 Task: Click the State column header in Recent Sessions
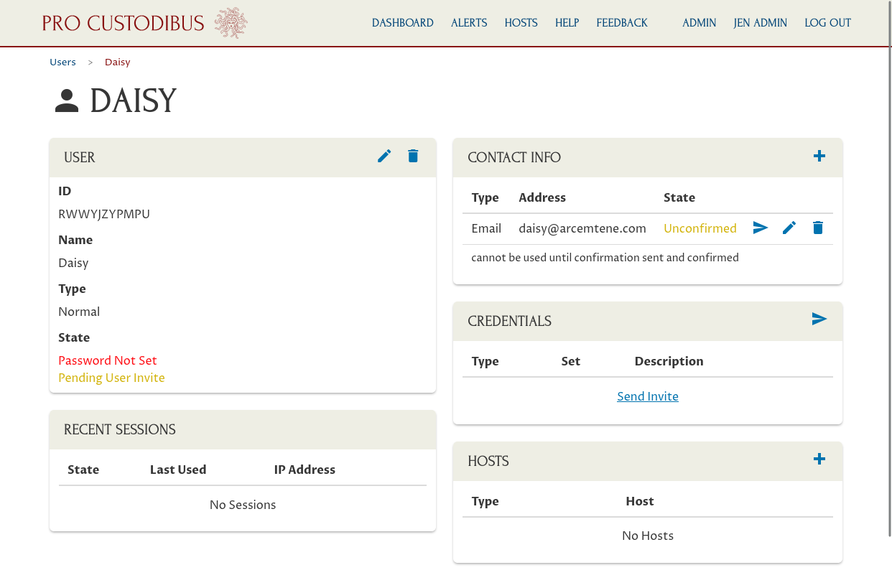click(83, 470)
